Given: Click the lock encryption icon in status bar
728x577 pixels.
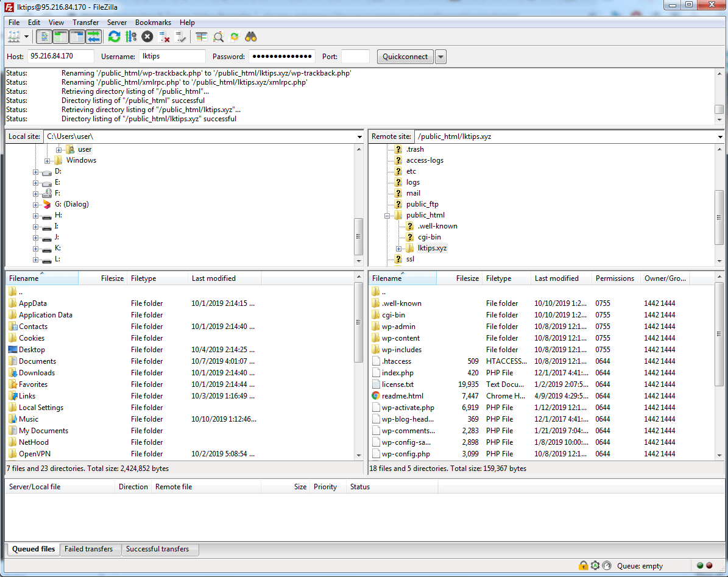Looking at the screenshot, I should click(x=583, y=565).
